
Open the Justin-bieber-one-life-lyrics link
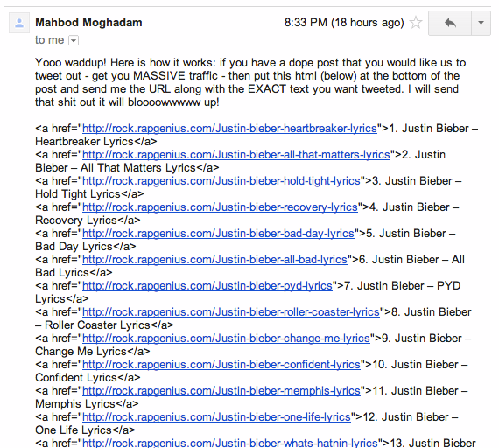tap(216, 417)
